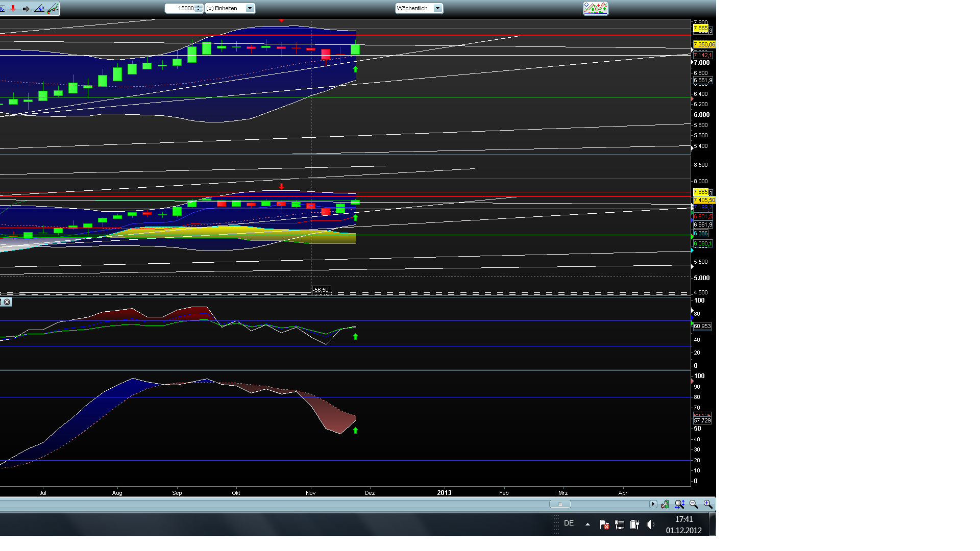The image size is (980, 551).
Task: Click the Action Center flag icon
Action: click(604, 524)
